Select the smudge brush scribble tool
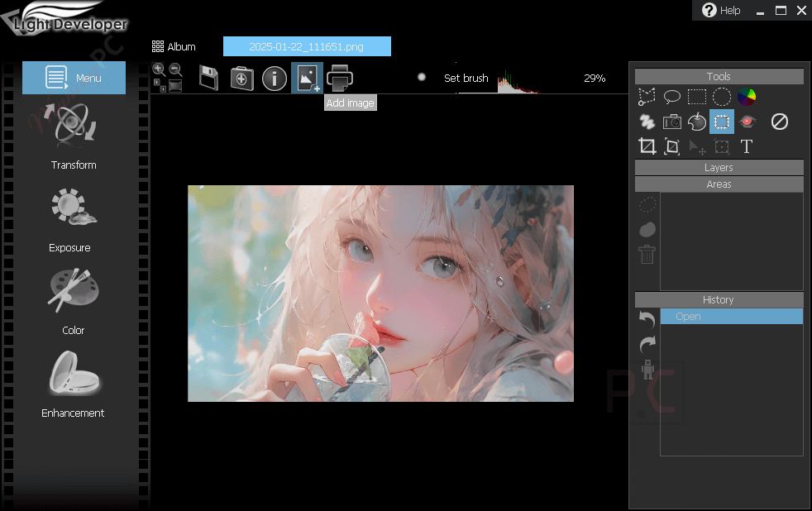The image size is (812, 511). click(647, 122)
